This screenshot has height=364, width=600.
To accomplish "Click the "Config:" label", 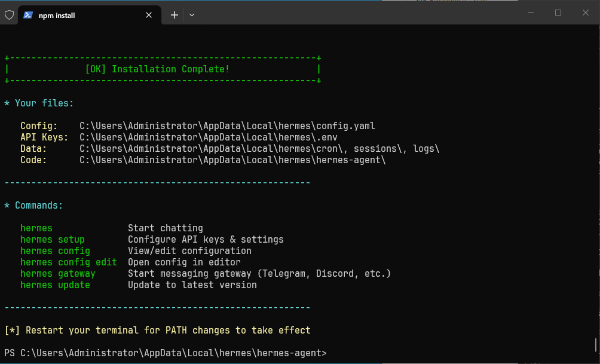I will click(x=39, y=126).
